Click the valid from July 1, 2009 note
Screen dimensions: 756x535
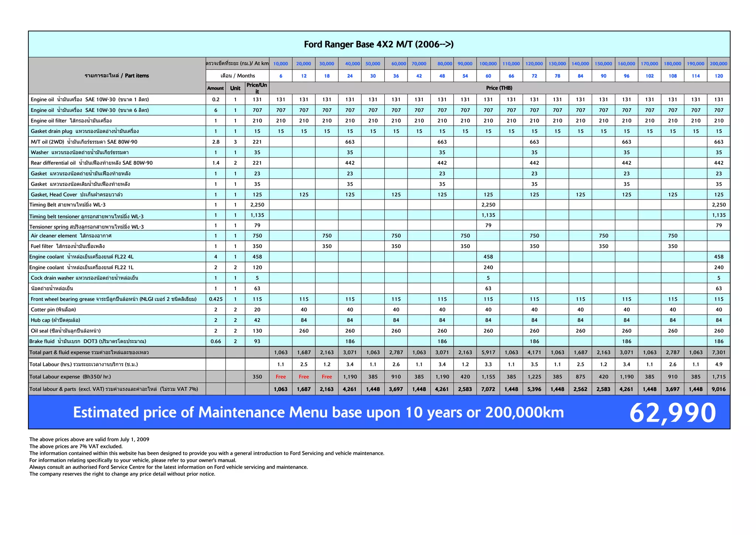click(x=89, y=439)
